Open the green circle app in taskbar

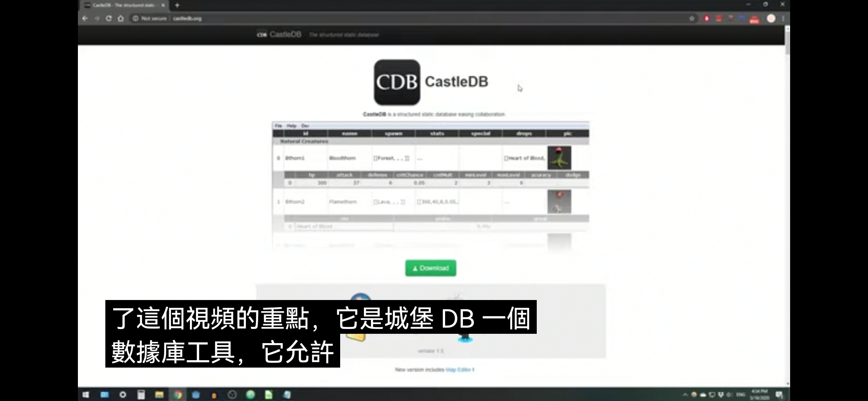[251, 395]
